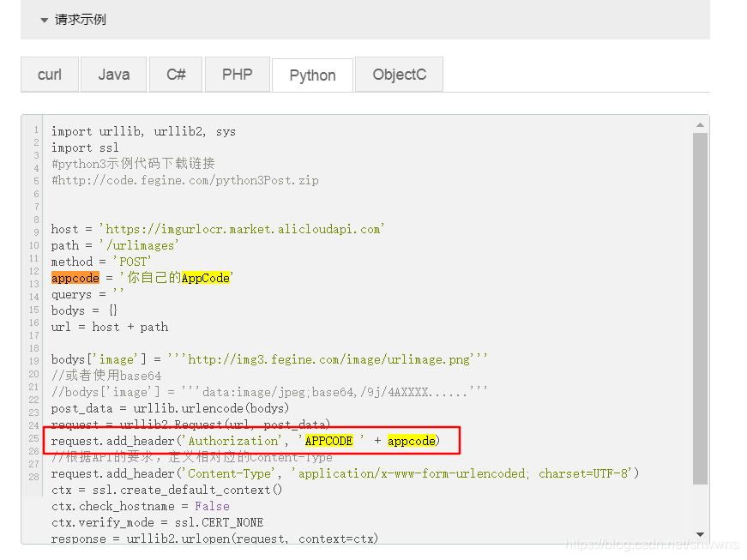
Task: Click the urllib2.Request(url, post_data) line
Action: [x=190, y=424]
